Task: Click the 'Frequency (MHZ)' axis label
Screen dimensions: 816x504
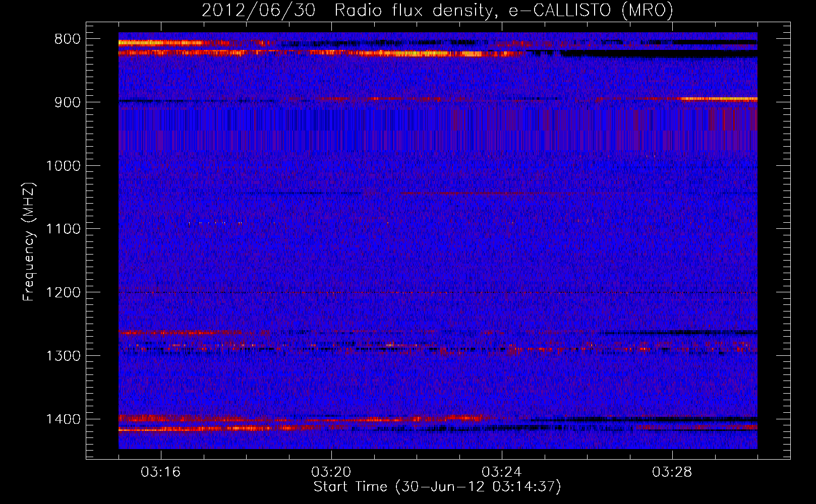Action: (x=29, y=242)
